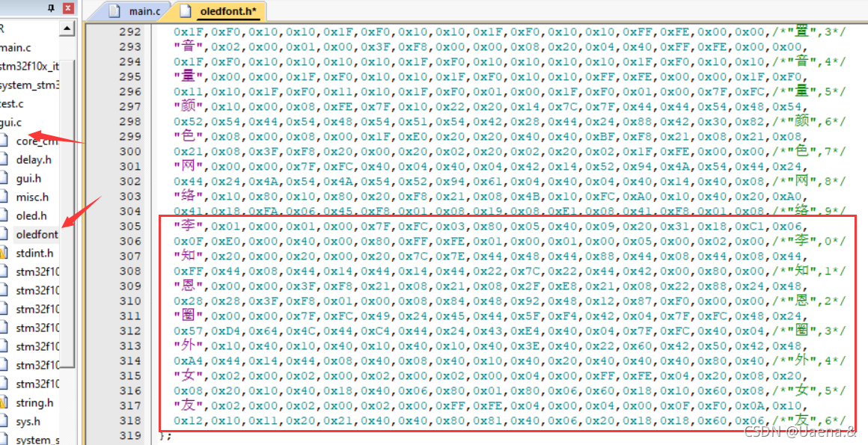Click the file icon beside delay.h
The image size is (868, 445).
pos(4,159)
